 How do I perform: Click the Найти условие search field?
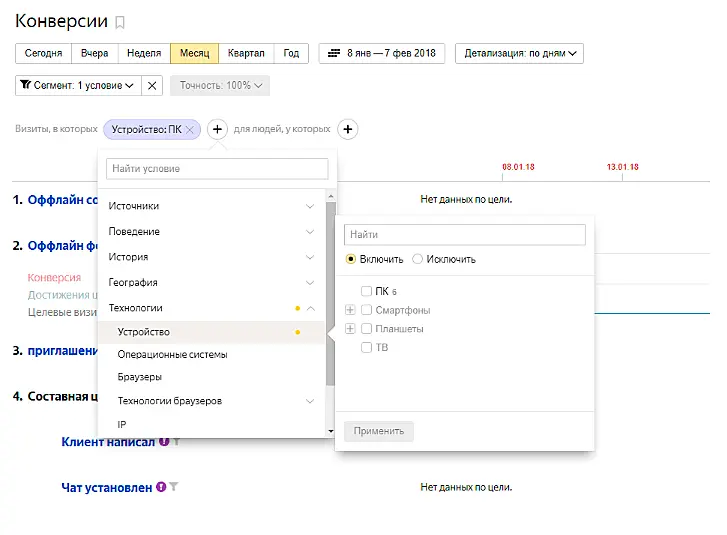[x=217, y=169]
